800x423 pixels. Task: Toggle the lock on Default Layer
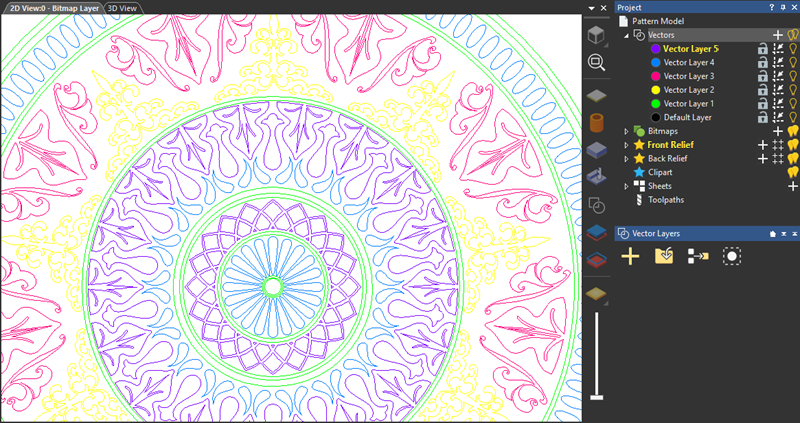pos(762,117)
